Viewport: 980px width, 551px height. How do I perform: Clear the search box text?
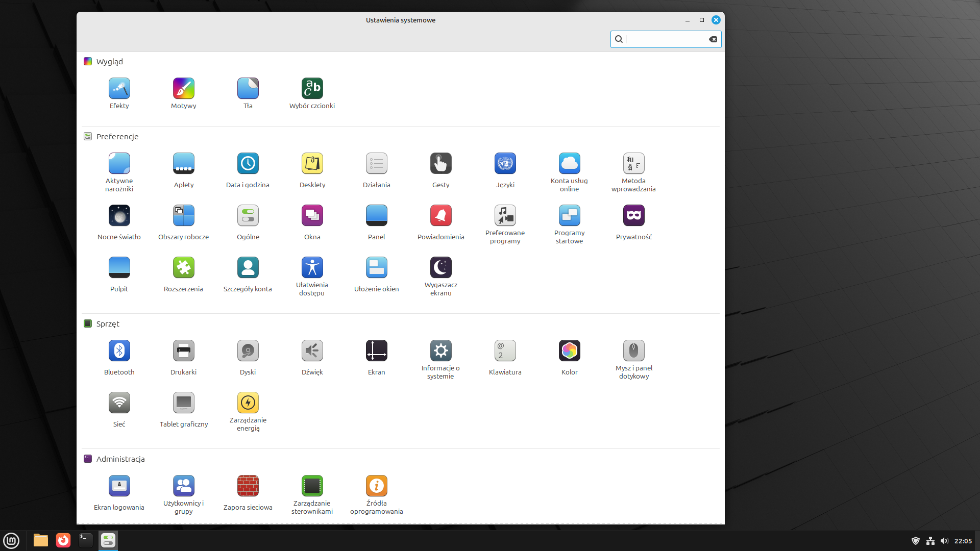[x=713, y=39]
